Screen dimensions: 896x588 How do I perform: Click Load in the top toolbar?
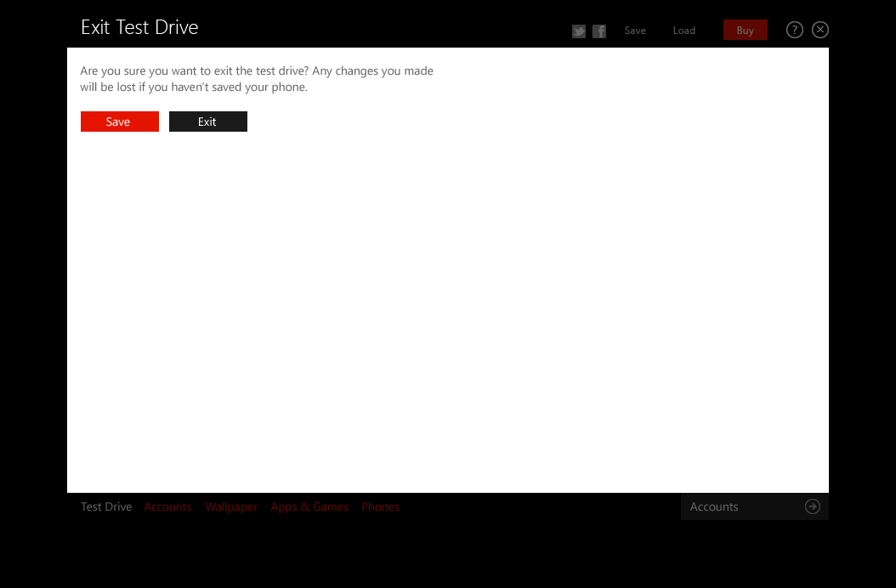tap(684, 31)
